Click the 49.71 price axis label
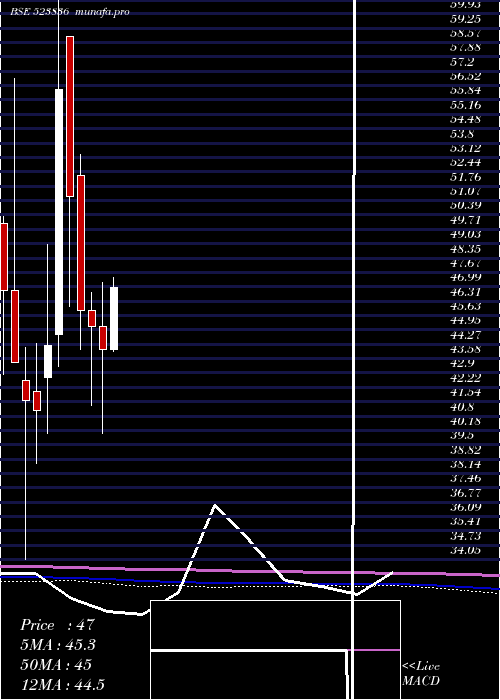 point(465,220)
